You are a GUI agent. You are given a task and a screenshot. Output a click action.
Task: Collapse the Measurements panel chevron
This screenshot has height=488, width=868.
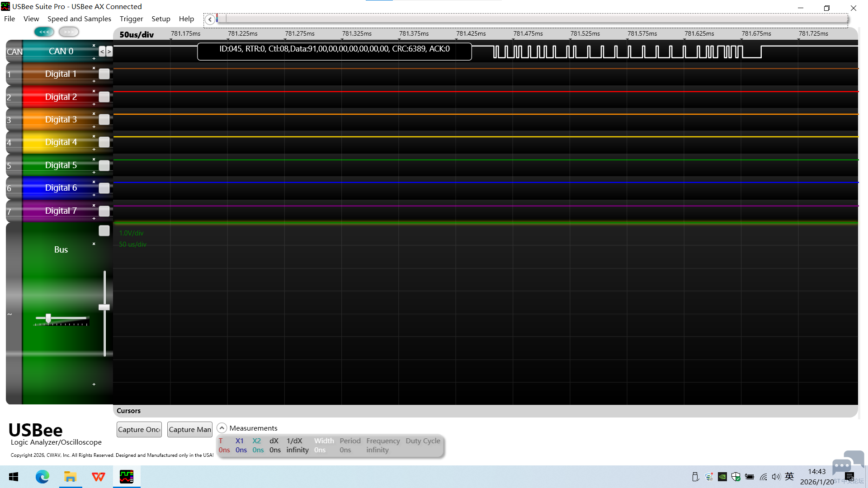(x=222, y=428)
